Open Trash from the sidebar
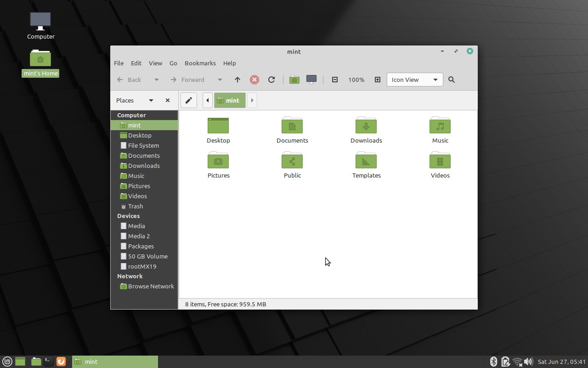 point(135,206)
